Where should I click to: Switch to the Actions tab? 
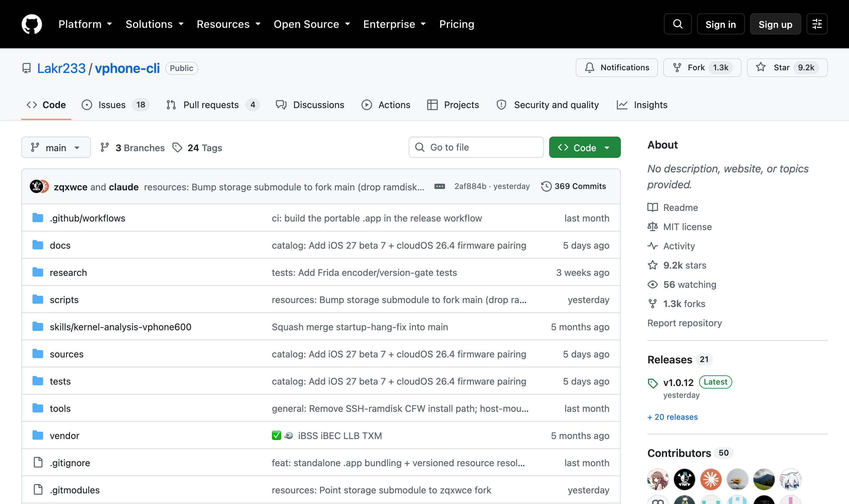point(386,105)
